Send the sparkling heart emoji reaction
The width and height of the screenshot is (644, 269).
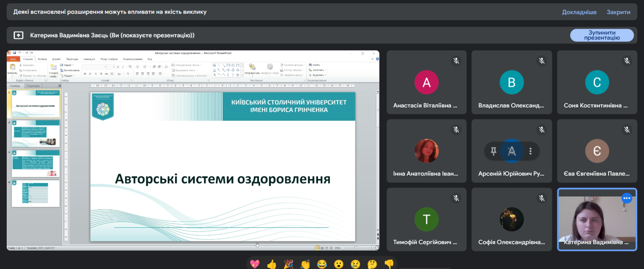[x=255, y=264]
